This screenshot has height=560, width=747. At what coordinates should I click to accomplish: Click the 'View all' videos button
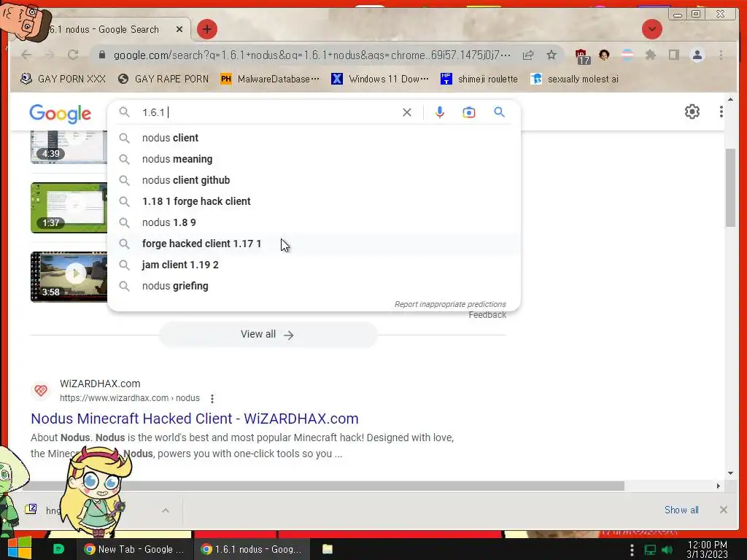[x=268, y=334]
